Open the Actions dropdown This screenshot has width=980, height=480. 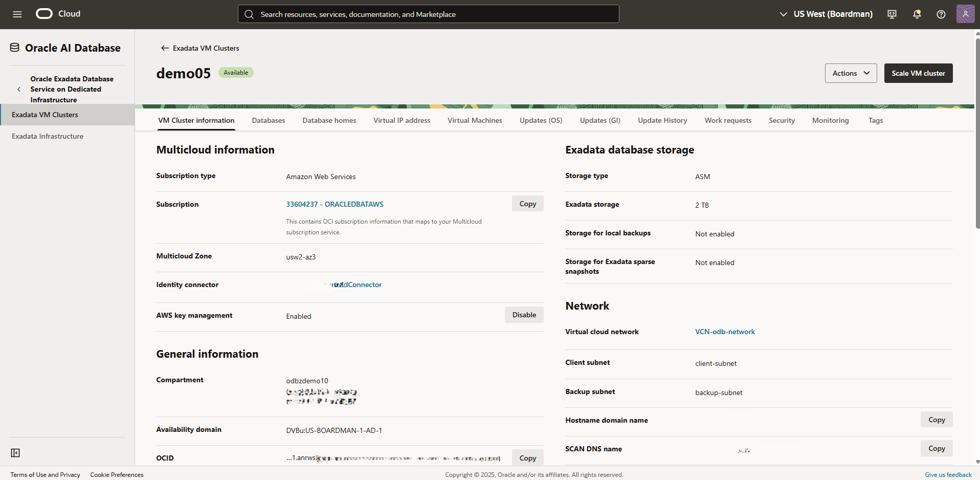tap(850, 73)
